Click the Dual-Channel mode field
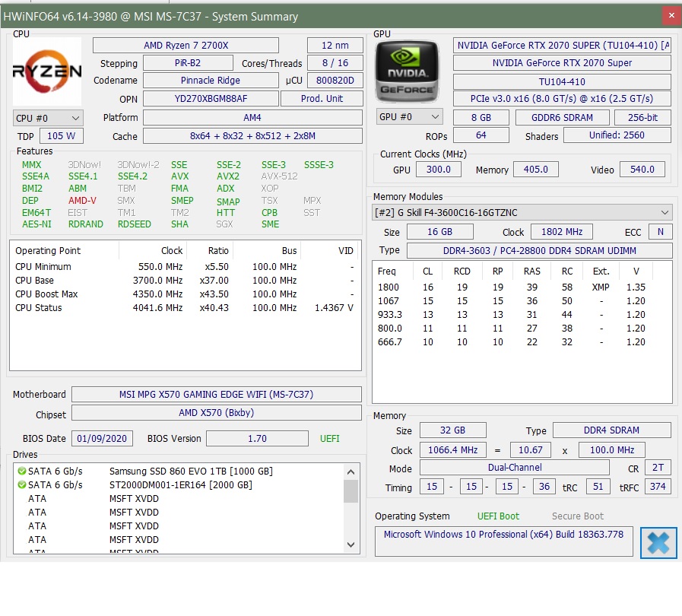This screenshot has height=616, width=682. [x=515, y=468]
